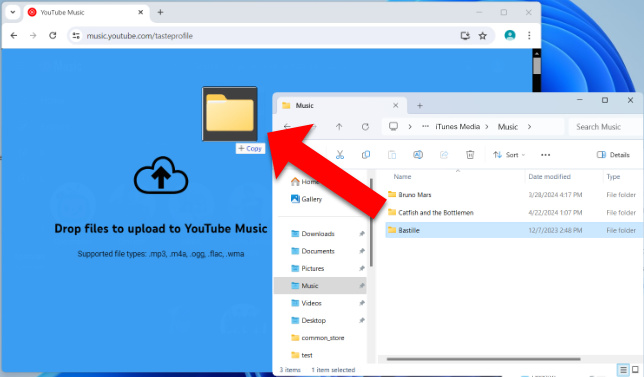Screen dimensions: 644x377
Task: Expand chevron after iTunes Media
Action: coord(487,126)
